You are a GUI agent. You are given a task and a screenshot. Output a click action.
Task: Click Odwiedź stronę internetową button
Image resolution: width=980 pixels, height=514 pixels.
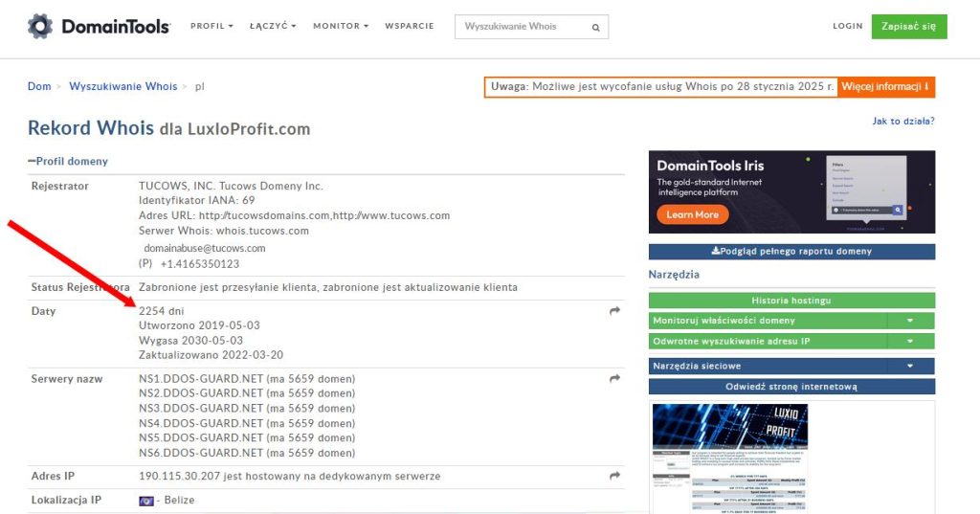coord(791,387)
